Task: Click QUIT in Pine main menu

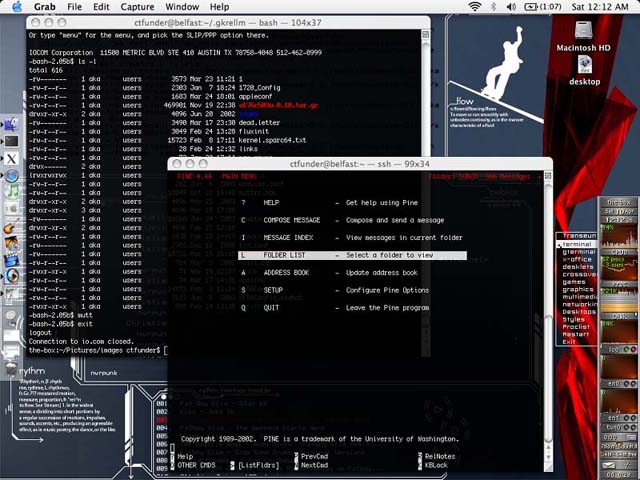Action: pos(271,308)
